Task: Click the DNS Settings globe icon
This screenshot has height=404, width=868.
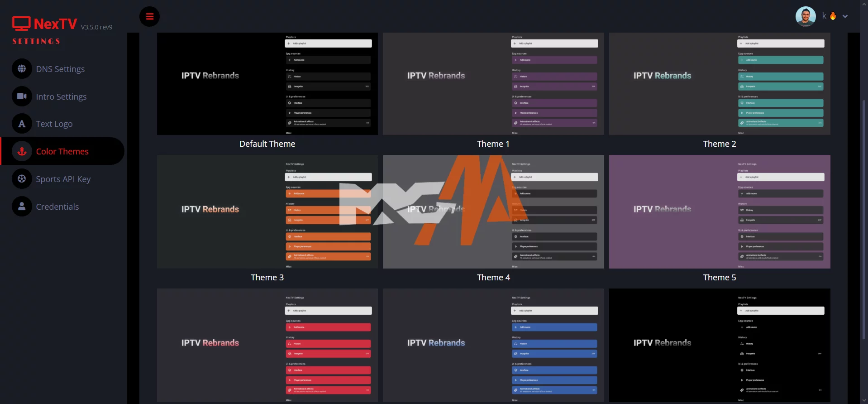Action: point(22,69)
